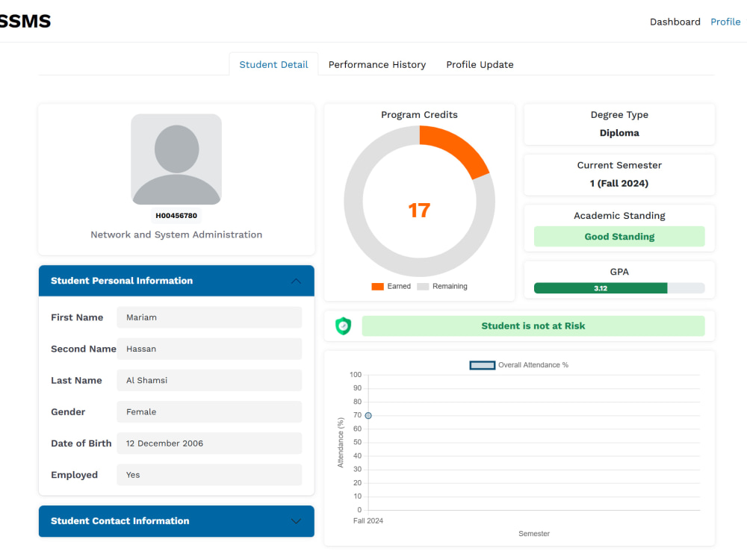Viewport: 747px width, 560px height.
Task: Click the Semester x-axis title
Action: [534, 534]
